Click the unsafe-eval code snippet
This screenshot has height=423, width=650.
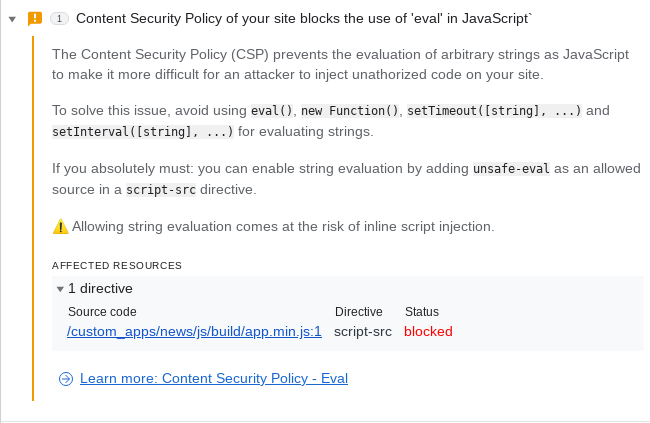[x=512, y=169]
